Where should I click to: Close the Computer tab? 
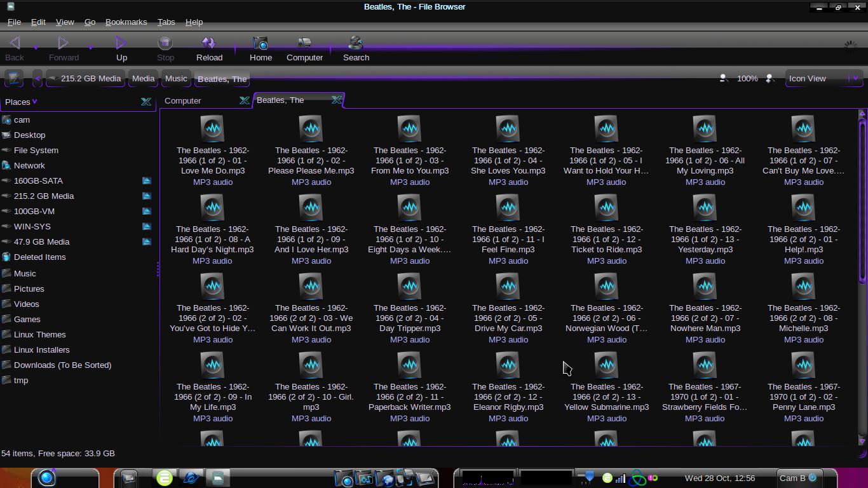click(x=244, y=100)
